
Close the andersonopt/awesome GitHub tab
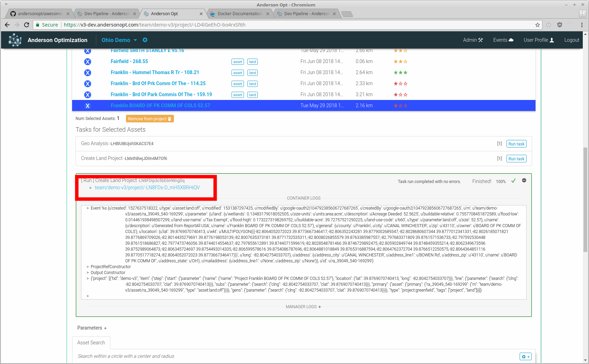click(x=68, y=14)
